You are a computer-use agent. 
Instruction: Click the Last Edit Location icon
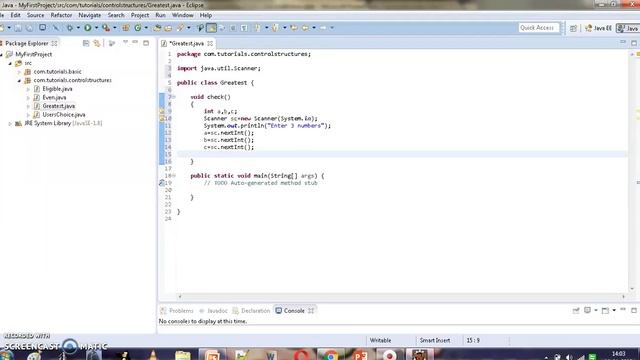[294, 28]
